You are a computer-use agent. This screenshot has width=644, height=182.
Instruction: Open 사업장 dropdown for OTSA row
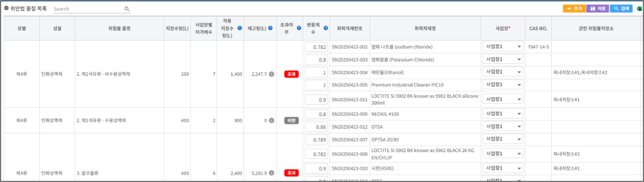[503, 127]
